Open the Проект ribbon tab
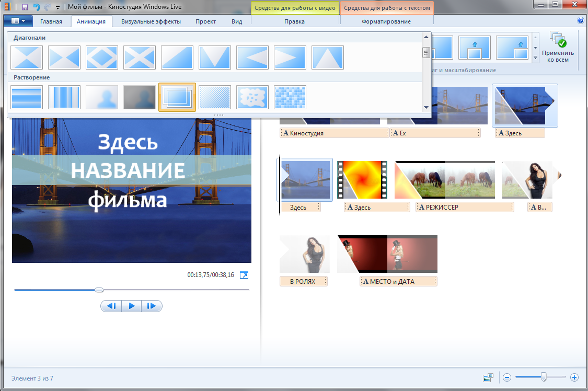588x391 pixels. [x=205, y=21]
